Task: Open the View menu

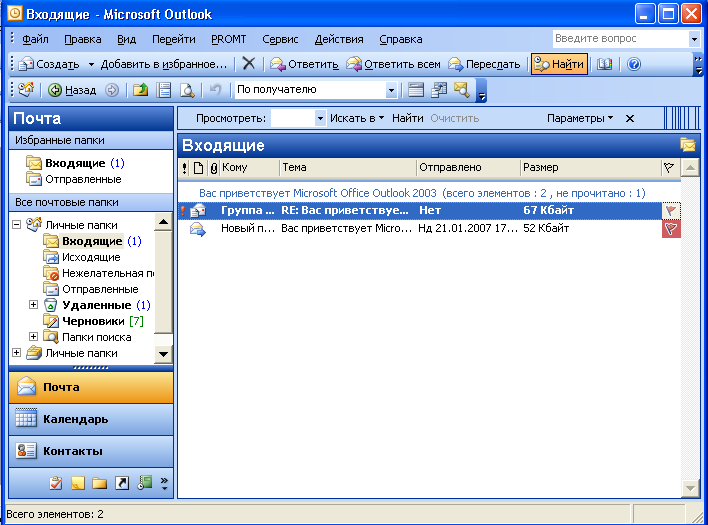Action: (126, 39)
